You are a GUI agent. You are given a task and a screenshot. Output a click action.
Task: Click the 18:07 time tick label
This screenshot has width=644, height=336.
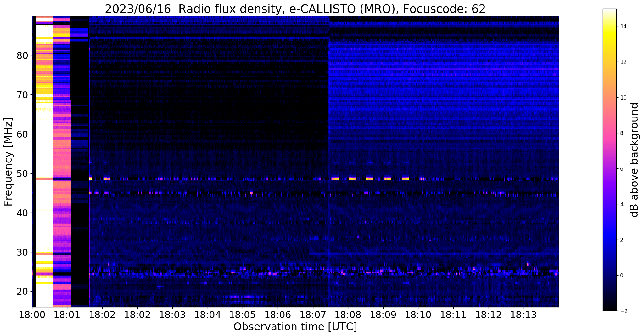313,315
